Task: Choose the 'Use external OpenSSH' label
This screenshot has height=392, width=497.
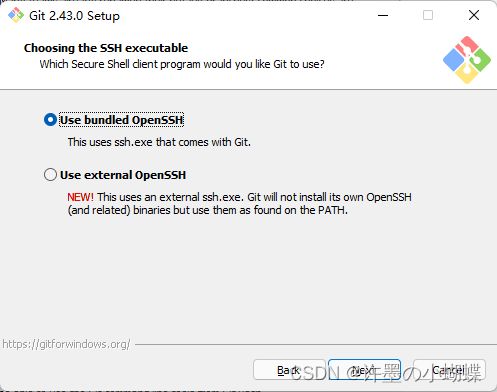Action: [123, 175]
